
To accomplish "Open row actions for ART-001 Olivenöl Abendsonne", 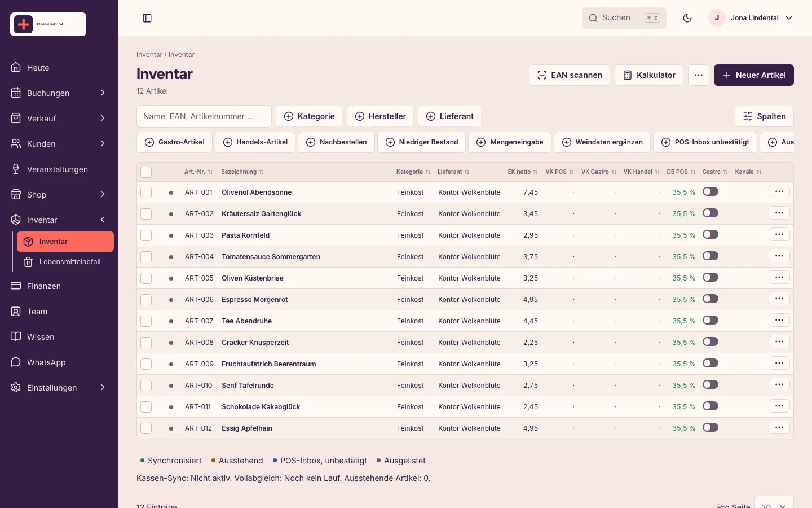I will [779, 192].
